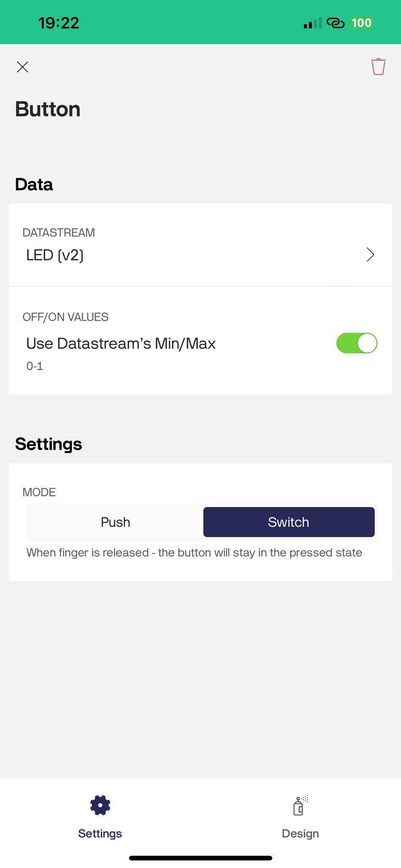Tap the cellular signal bars icon
Screen dimensions: 401x868
coord(313,23)
